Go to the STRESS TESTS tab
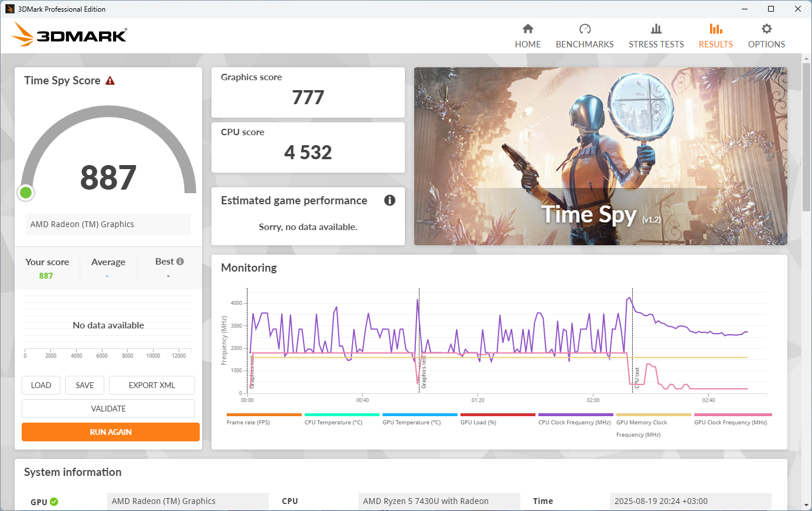Viewport: 812px width, 511px height. (656, 44)
